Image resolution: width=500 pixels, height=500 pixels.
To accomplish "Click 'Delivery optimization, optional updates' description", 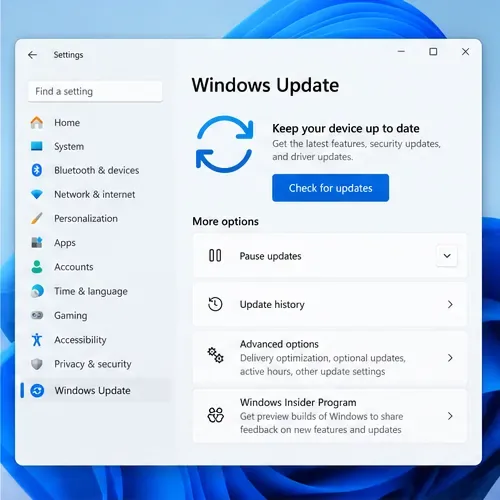I will pyautogui.click(x=323, y=365).
